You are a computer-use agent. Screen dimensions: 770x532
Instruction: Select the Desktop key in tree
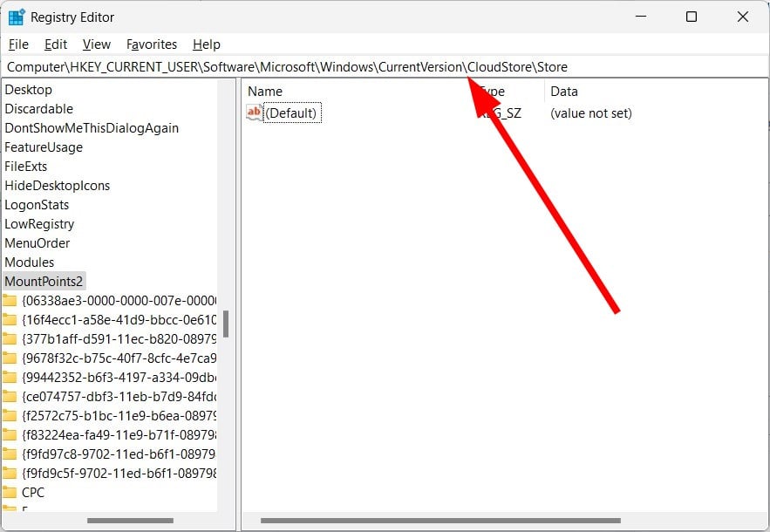click(29, 90)
